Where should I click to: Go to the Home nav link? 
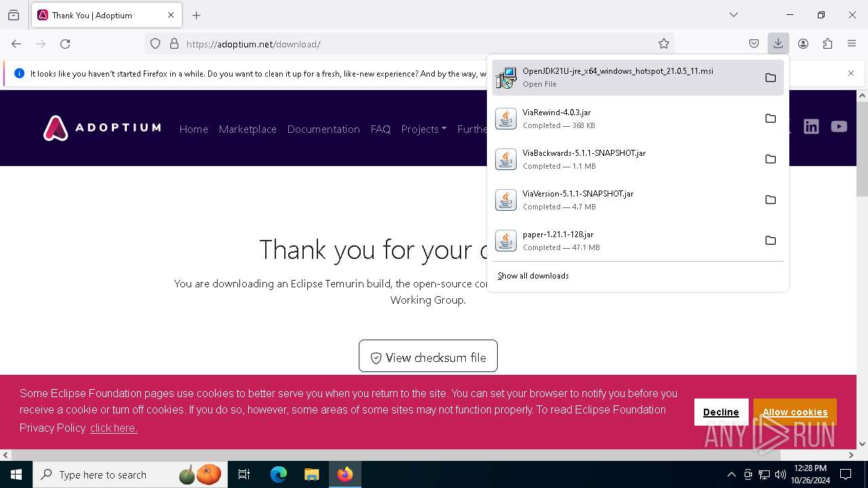(193, 129)
